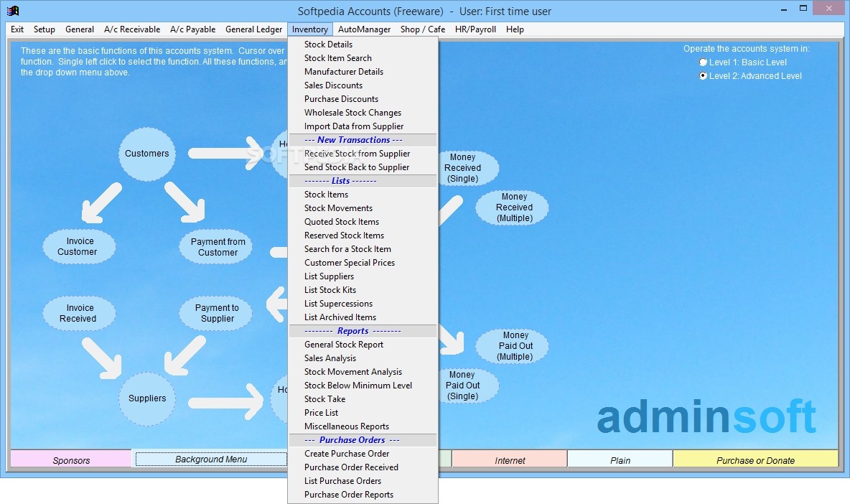
Task: Open the Setup menu
Action: coord(44,29)
